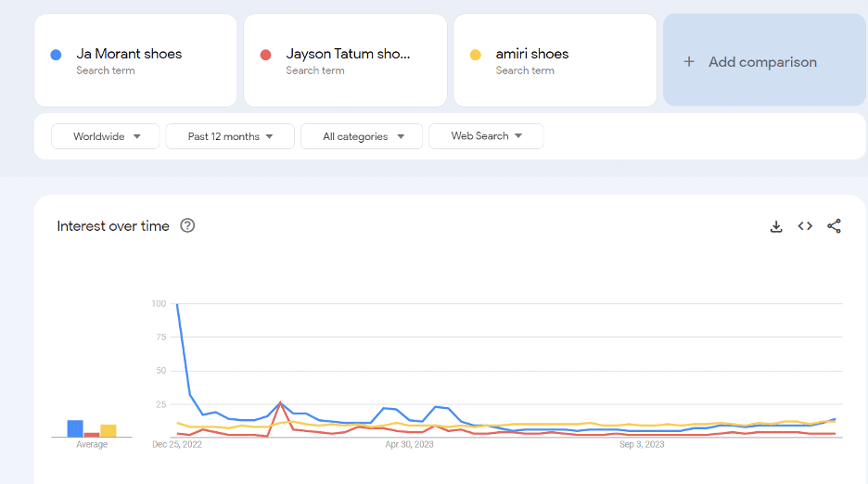Click the Add comparison button
868x484 pixels.
pos(764,60)
